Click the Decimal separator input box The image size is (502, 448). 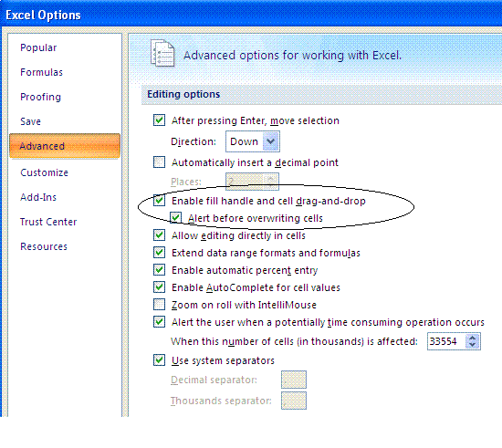pos(294,380)
